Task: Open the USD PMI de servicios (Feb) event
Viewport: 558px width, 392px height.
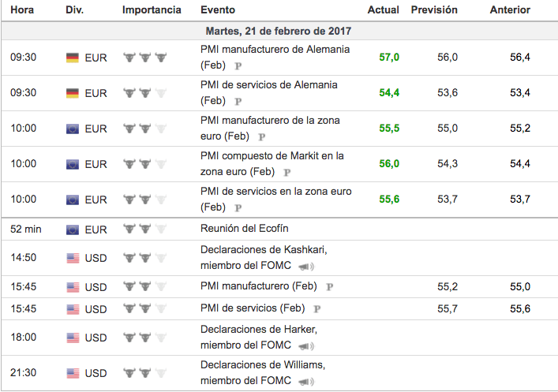Action: tap(253, 308)
